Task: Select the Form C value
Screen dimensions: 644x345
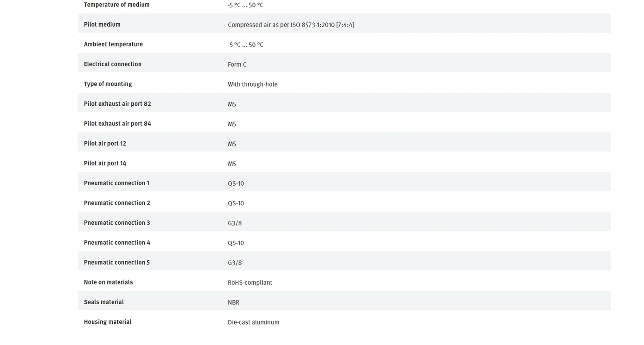Action: pyautogui.click(x=237, y=64)
